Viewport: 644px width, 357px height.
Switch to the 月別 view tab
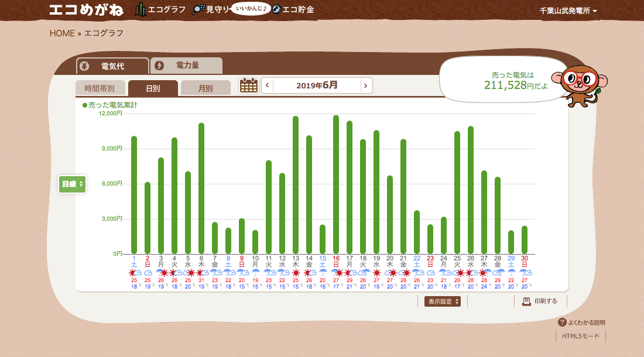(205, 88)
